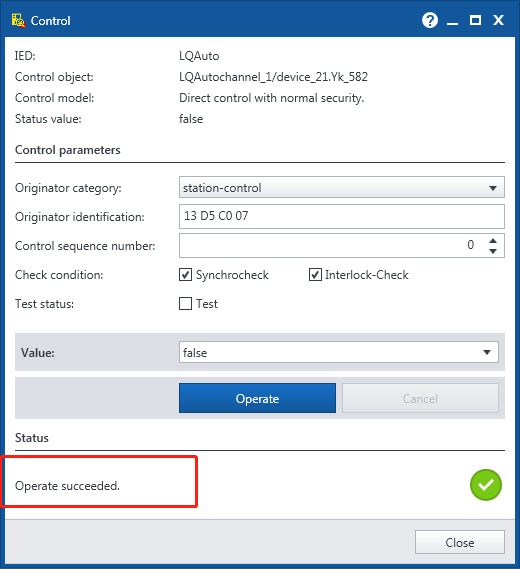This screenshot has height=569, width=520.
Task: Minimize the Control dialog window
Action: pos(452,21)
